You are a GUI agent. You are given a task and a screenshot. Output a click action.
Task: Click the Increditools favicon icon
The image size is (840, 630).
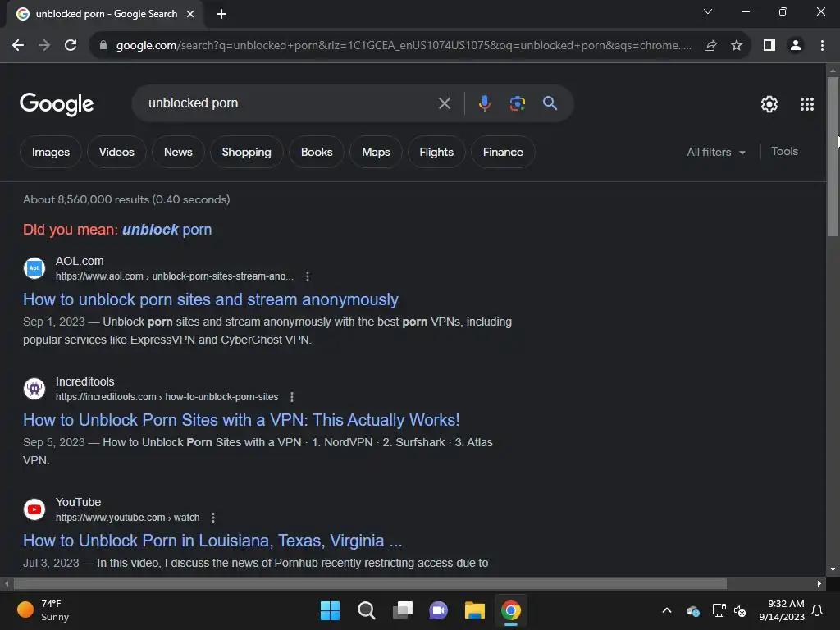(x=34, y=389)
